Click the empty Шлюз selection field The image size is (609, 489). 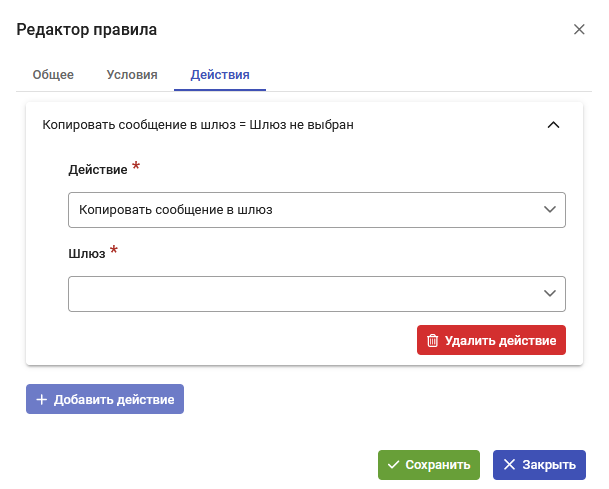pos(317,294)
